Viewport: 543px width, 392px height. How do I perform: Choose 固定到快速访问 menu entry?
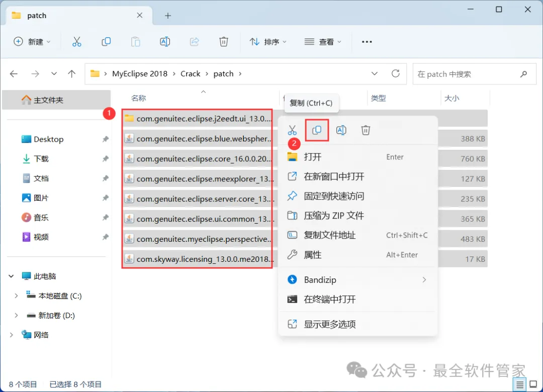pos(358,196)
